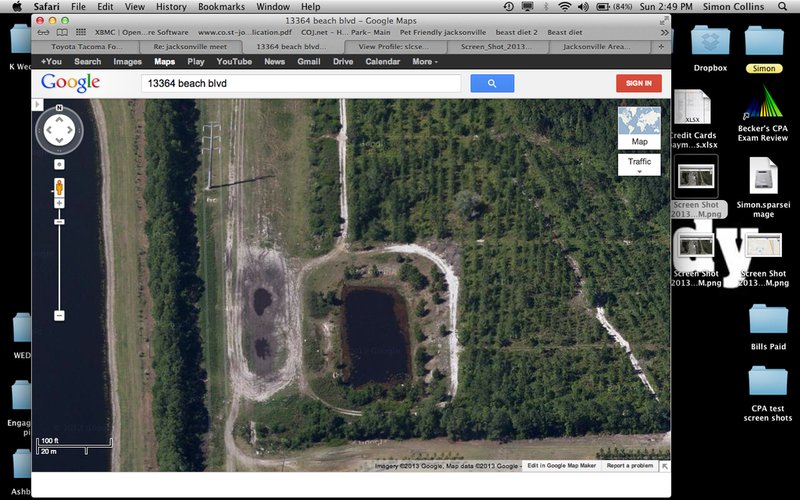Click the show my location button
Screen dimensions: 800x500
point(59,164)
